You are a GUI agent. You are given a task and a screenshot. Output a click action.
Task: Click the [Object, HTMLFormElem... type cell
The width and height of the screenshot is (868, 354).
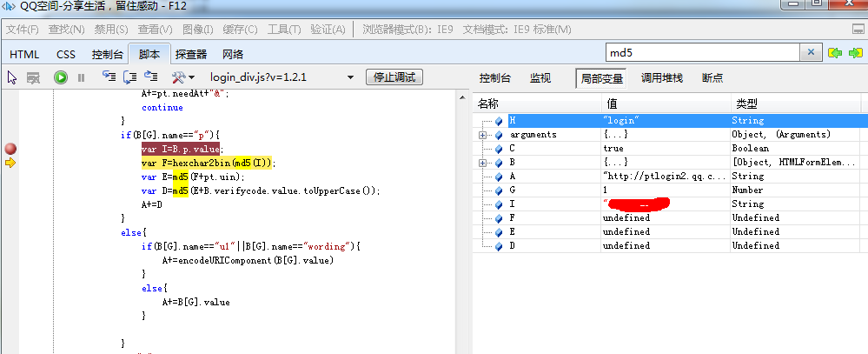[x=795, y=163]
